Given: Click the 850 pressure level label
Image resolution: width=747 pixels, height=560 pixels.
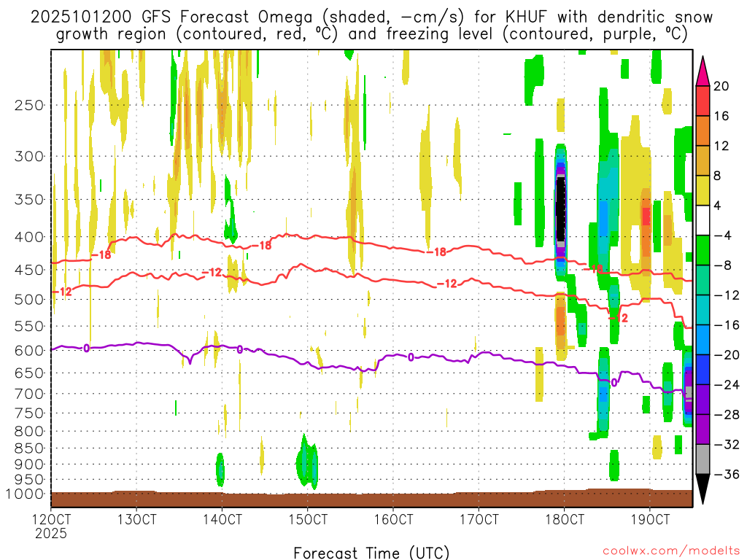Looking at the screenshot, I should 29,448.
